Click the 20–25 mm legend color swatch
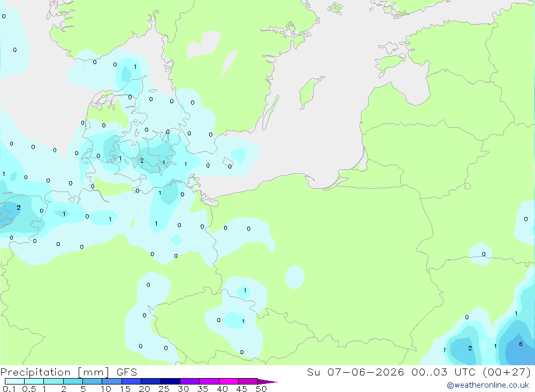This screenshot has height=392, width=535. click(x=151, y=381)
